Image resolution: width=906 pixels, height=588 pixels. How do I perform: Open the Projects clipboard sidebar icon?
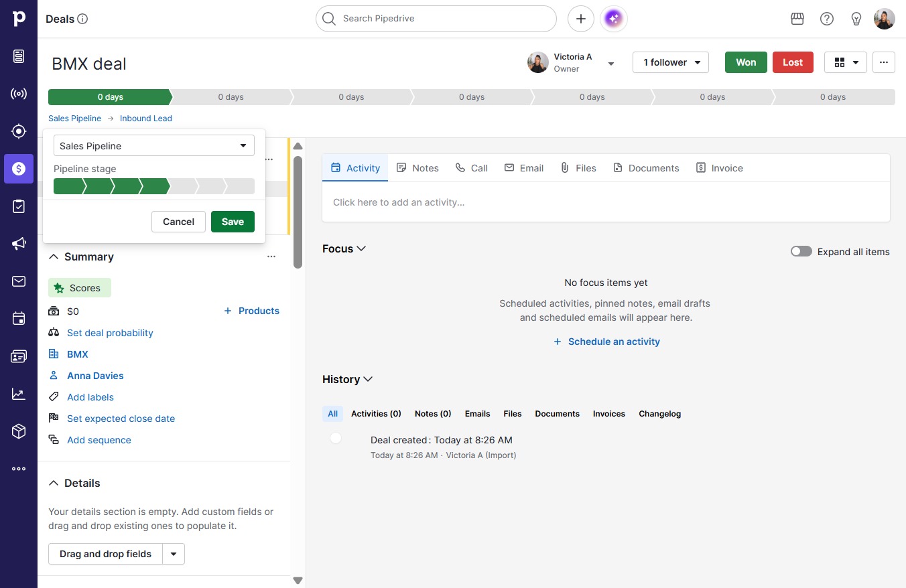(x=19, y=206)
